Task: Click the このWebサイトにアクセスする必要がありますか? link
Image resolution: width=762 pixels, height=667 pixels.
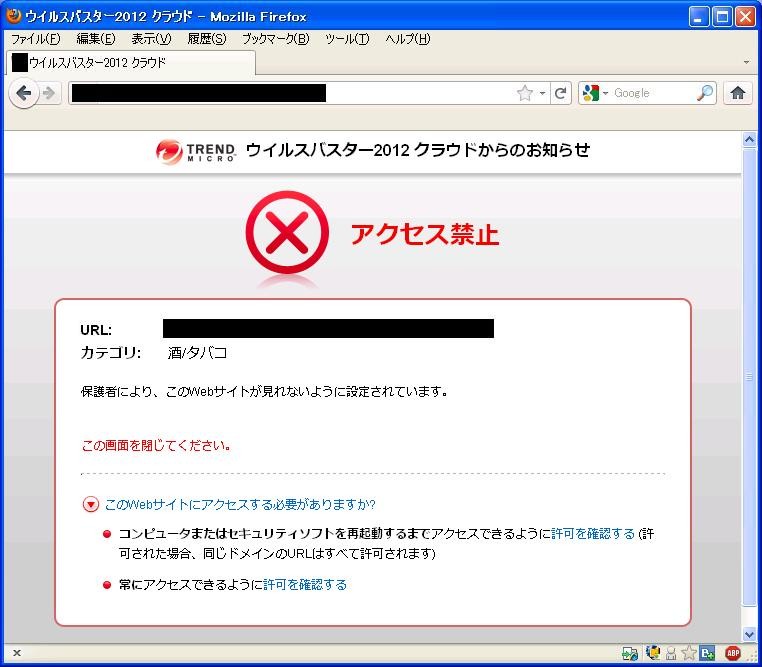Action: tap(240, 504)
